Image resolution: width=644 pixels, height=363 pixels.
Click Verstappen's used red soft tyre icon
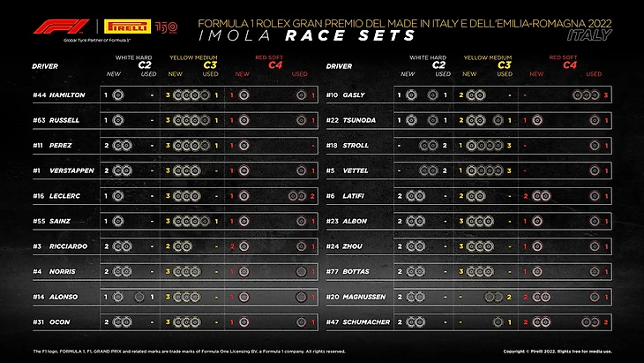coord(301,170)
